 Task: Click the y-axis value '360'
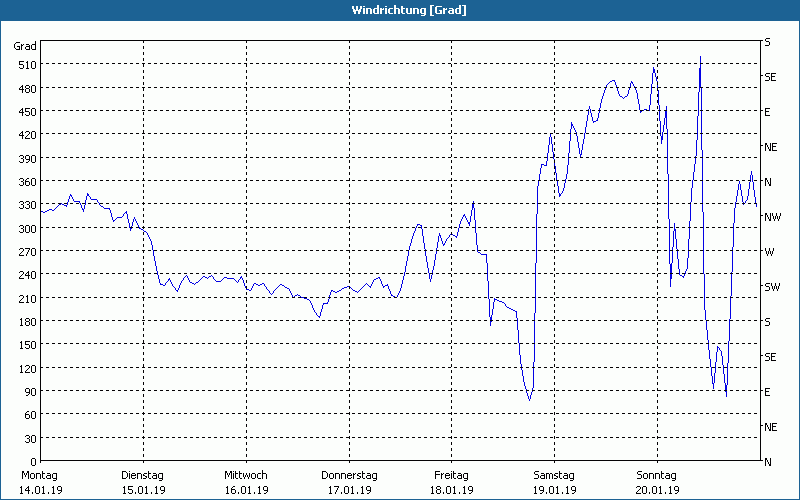[x=28, y=182]
